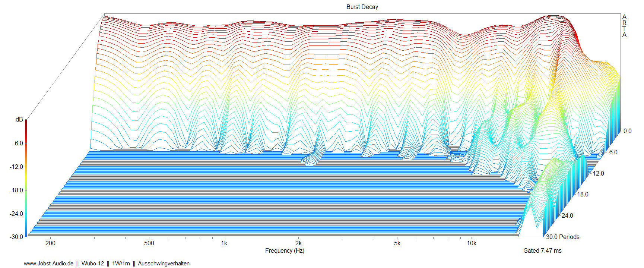Select the -30.0 dB tick label
Image resolution: width=644 pixels, height=268 pixels.
coord(16,237)
